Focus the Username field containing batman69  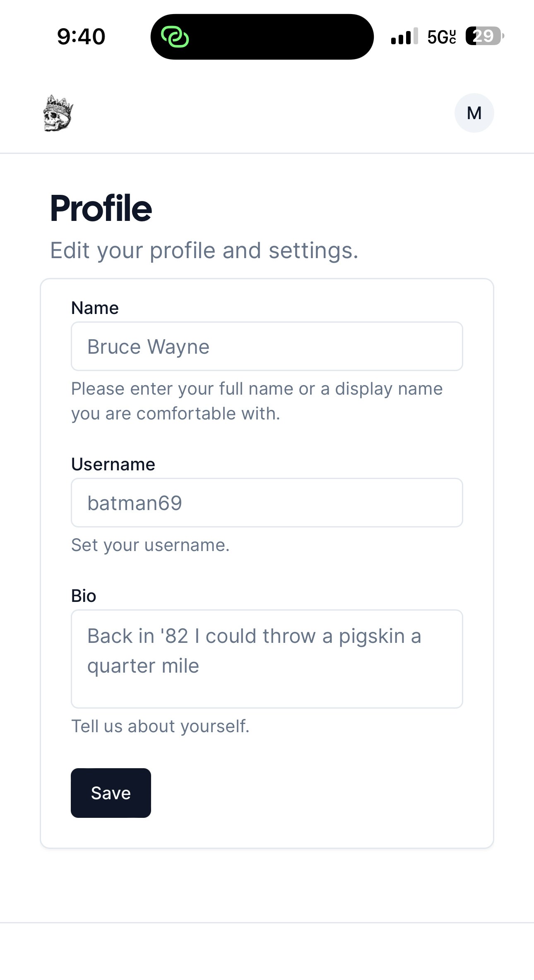[x=267, y=503]
